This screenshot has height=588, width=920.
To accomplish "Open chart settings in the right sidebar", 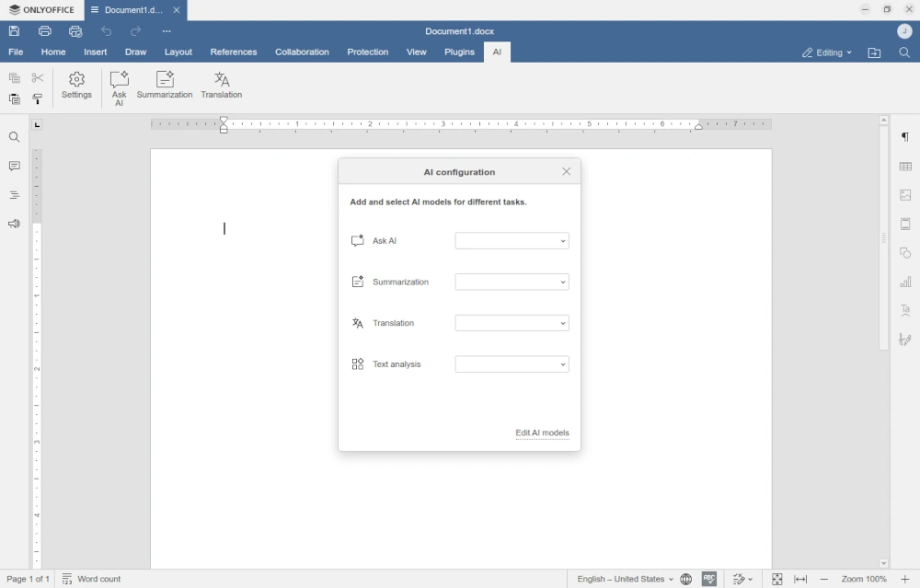I will (x=905, y=282).
